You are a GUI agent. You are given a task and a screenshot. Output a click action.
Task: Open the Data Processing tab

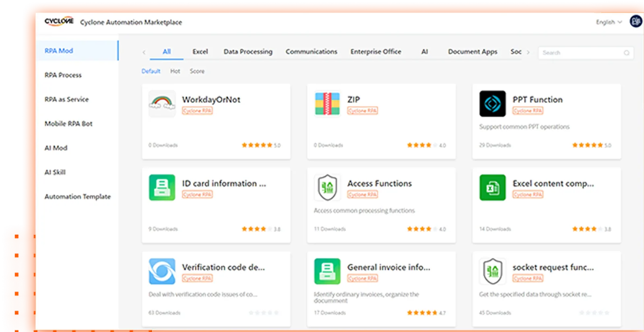[x=248, y=52]
